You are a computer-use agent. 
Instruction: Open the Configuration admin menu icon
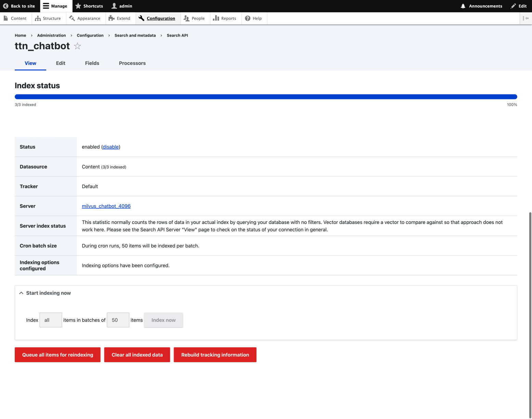coord(141,18)
